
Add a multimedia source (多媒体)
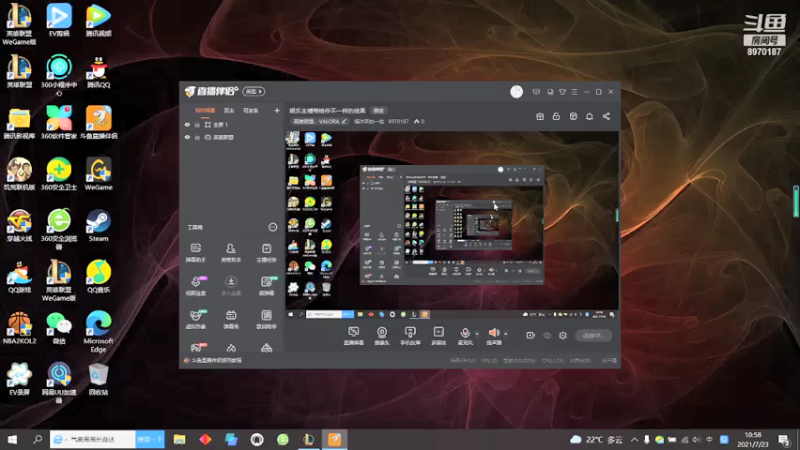[438, 336]
